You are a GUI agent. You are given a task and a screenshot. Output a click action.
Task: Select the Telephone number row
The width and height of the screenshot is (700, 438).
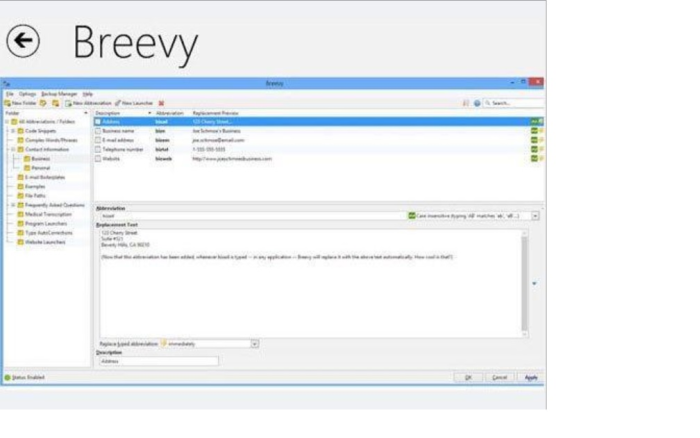click(319, 150)
